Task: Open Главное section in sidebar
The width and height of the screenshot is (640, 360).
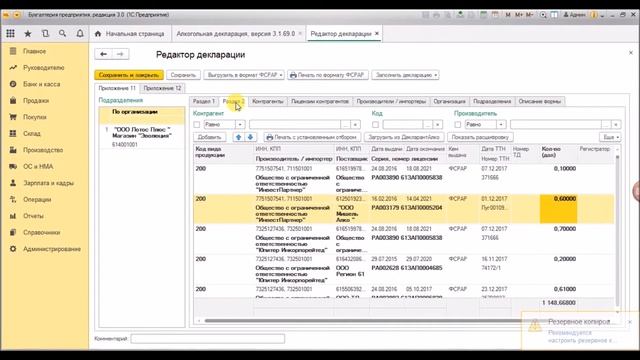Action: tap(34, 51)
